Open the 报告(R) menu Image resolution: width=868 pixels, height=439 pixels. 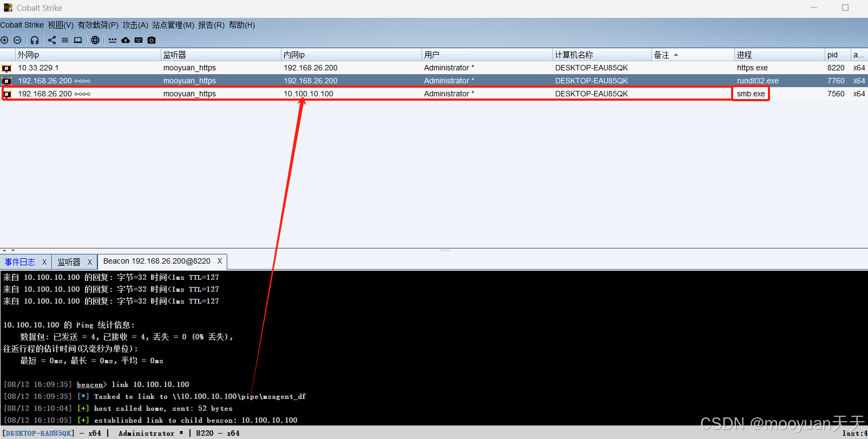click(x=211, y=25)
